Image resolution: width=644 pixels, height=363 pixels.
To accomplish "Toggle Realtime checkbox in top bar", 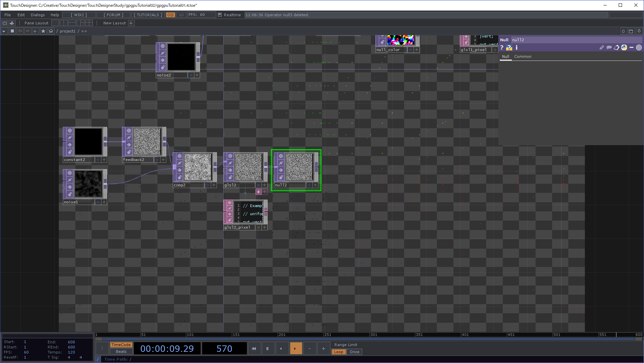I will (220, 15).
